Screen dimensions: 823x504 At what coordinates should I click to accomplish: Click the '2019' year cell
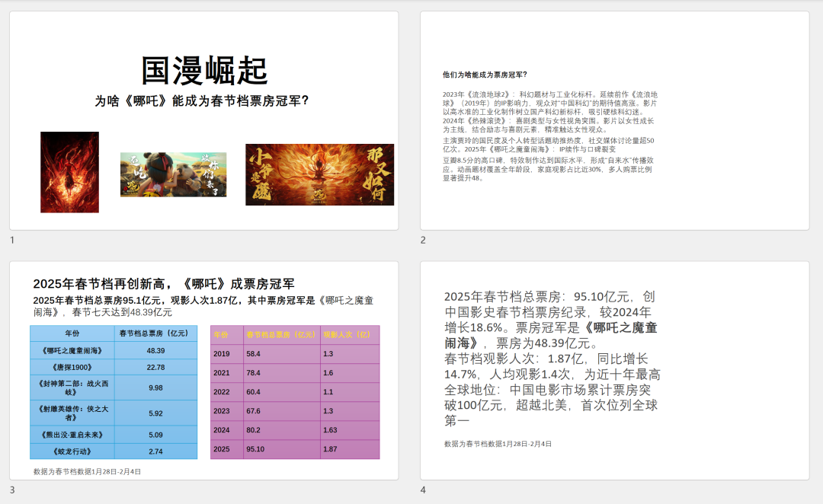pos(227,354)
